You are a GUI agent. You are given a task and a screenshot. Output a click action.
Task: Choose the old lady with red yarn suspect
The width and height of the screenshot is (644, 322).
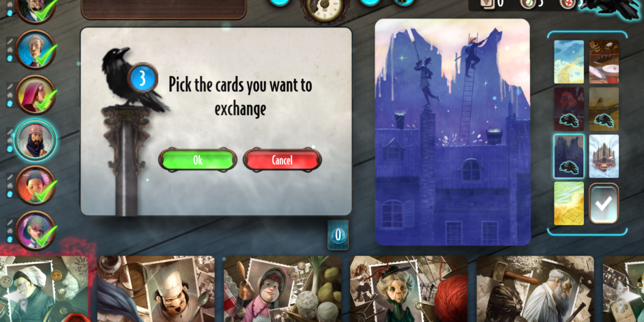(x=408, y=289)
